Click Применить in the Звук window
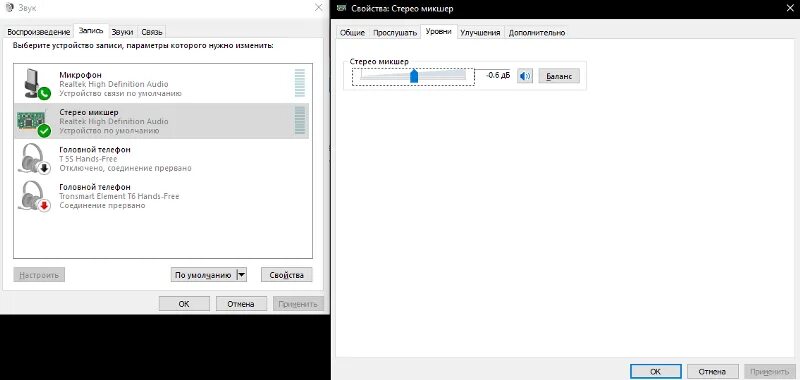This screenshot has height=380, width=800. pos(298,303)
